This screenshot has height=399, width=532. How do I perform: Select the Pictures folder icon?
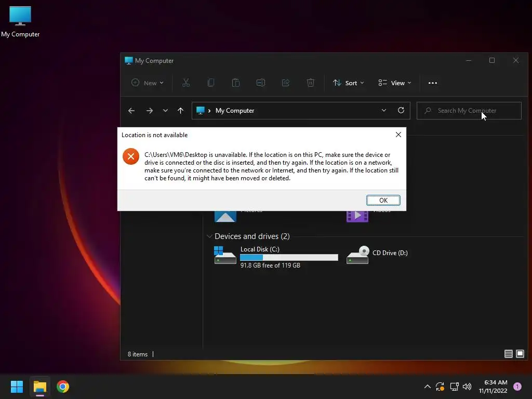tap(225, 216)
